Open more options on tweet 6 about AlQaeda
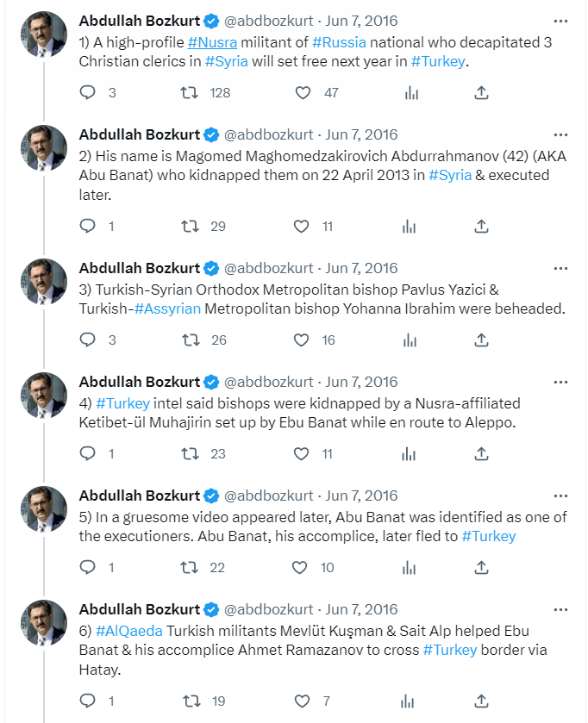This screenshot has width=588, height=723. 560,609
